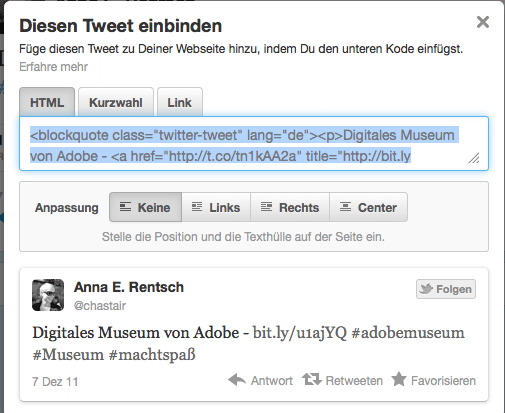Switch to the Link tab
The image size is (505, 413).
[x=180, y=102]
